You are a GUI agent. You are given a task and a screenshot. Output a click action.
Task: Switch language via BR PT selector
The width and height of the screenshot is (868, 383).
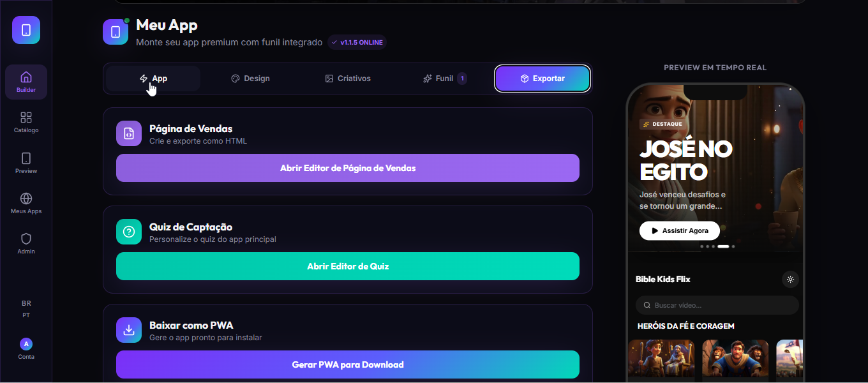pyautogui.click(x=26, y=309)
